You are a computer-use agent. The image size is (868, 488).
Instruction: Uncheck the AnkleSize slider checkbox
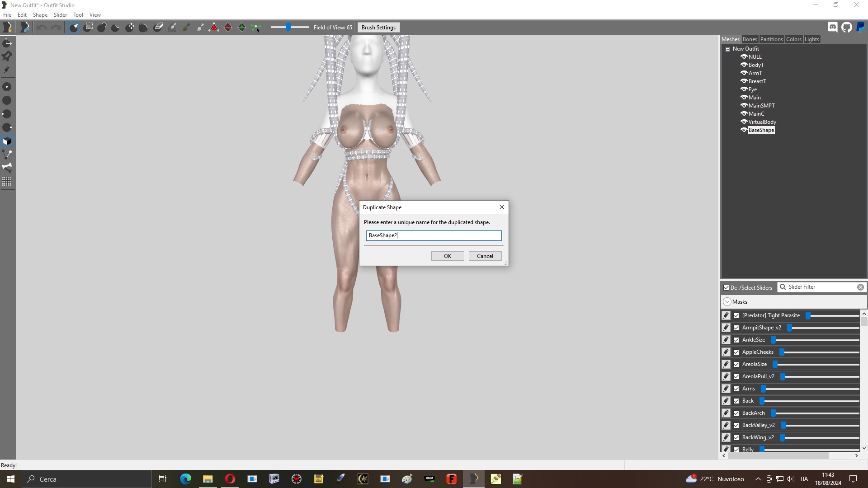click(736, 340)
